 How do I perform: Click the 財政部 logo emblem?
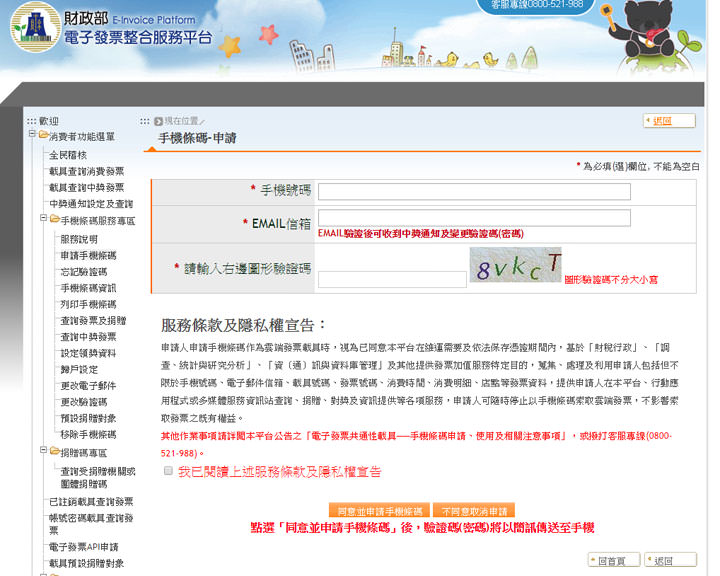(x=34, y=29)
